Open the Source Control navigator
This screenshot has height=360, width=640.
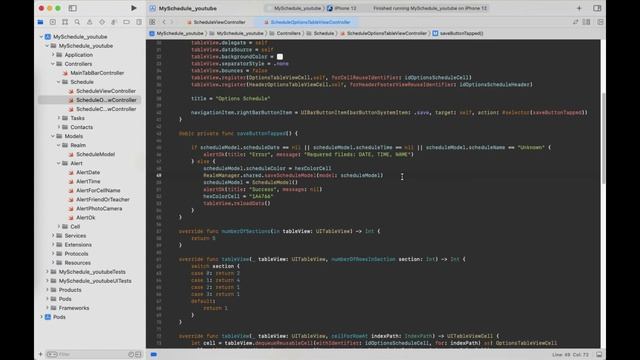click(x=53, y=22)
